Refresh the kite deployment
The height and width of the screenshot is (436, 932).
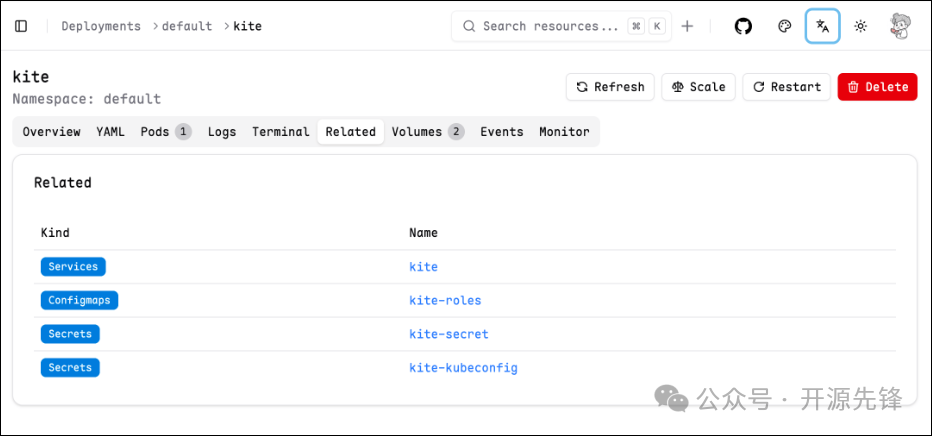[x=610, y=87]
